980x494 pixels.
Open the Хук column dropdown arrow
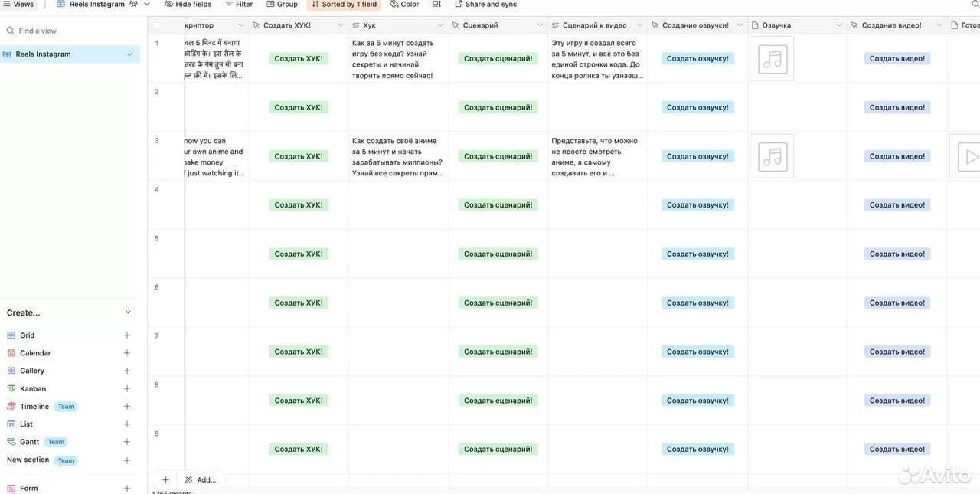click(440, 25)
